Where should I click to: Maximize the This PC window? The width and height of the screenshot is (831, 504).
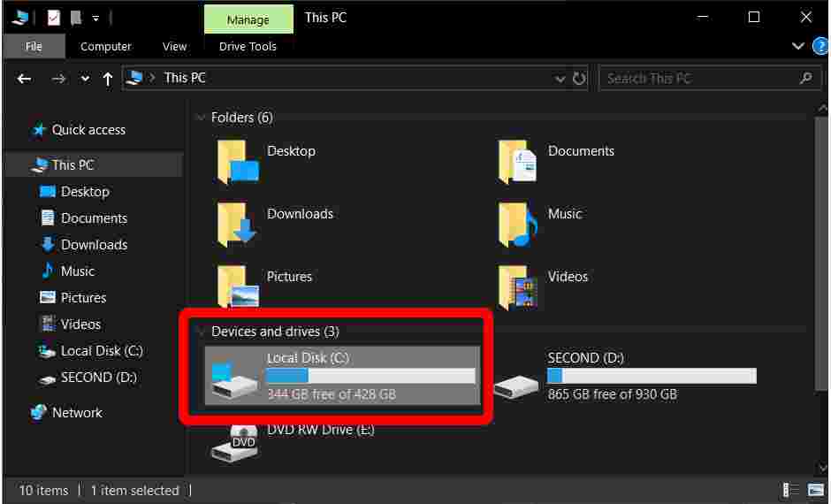(753, 18)
